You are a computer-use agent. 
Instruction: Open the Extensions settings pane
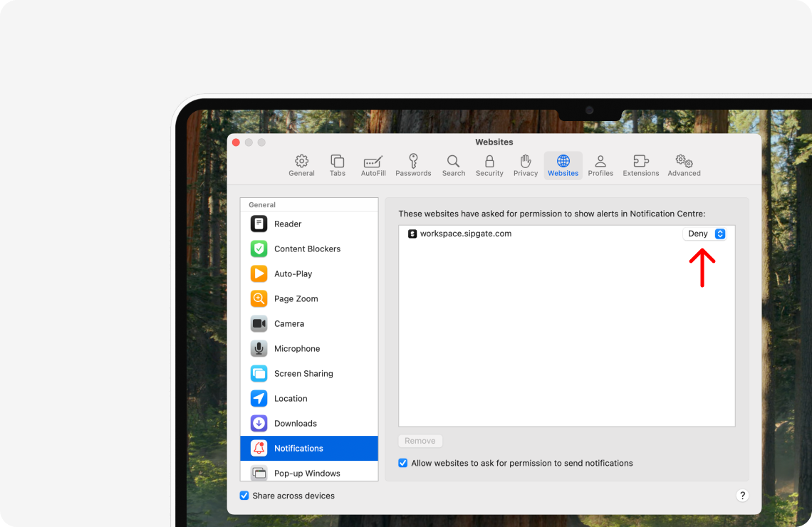click(x=641, y=166)
